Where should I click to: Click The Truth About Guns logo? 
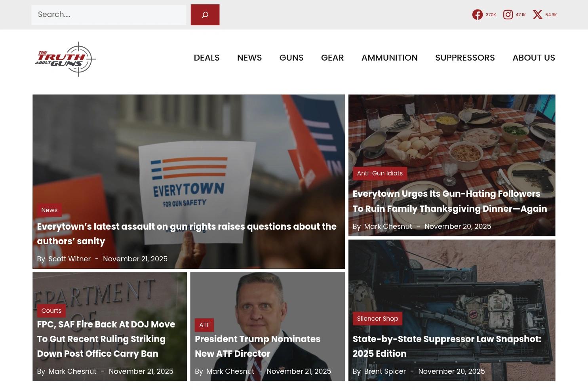[x=65, y=59]
